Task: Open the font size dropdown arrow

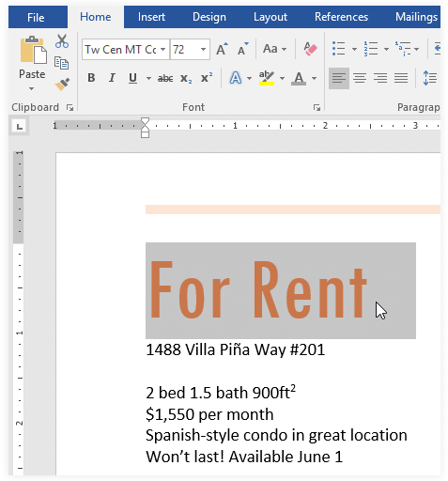Action: click(203, 50)
